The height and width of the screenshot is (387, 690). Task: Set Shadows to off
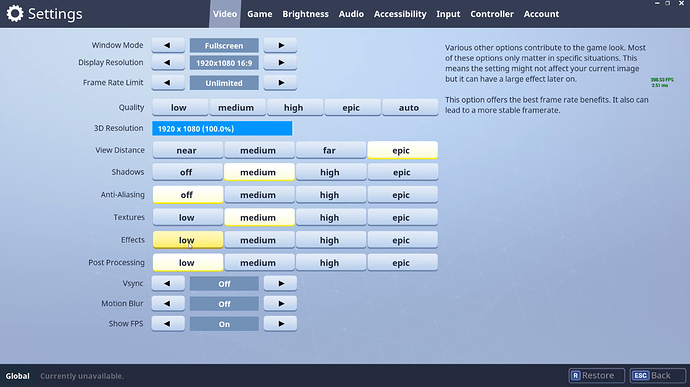tap(187, 172)
